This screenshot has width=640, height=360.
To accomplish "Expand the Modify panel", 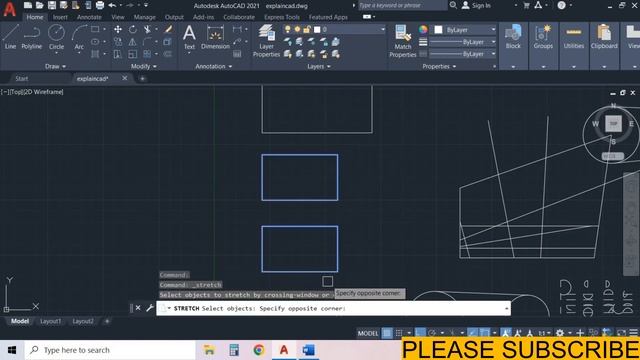I will 144,66.
